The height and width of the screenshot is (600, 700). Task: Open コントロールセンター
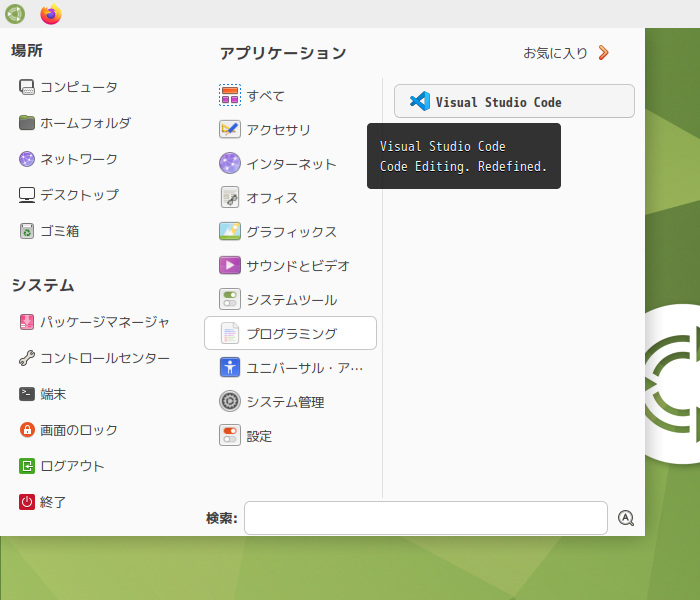pos(94,358)
